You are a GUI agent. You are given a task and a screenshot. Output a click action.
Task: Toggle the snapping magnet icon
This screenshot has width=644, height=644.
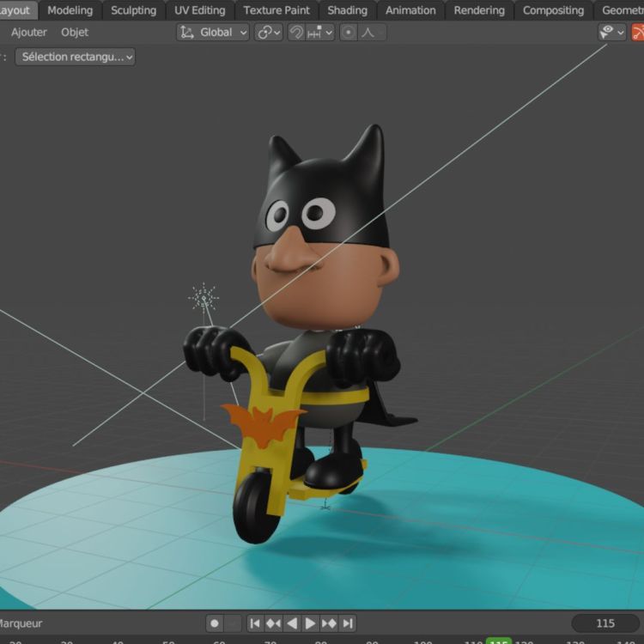[x=296, y=33]
